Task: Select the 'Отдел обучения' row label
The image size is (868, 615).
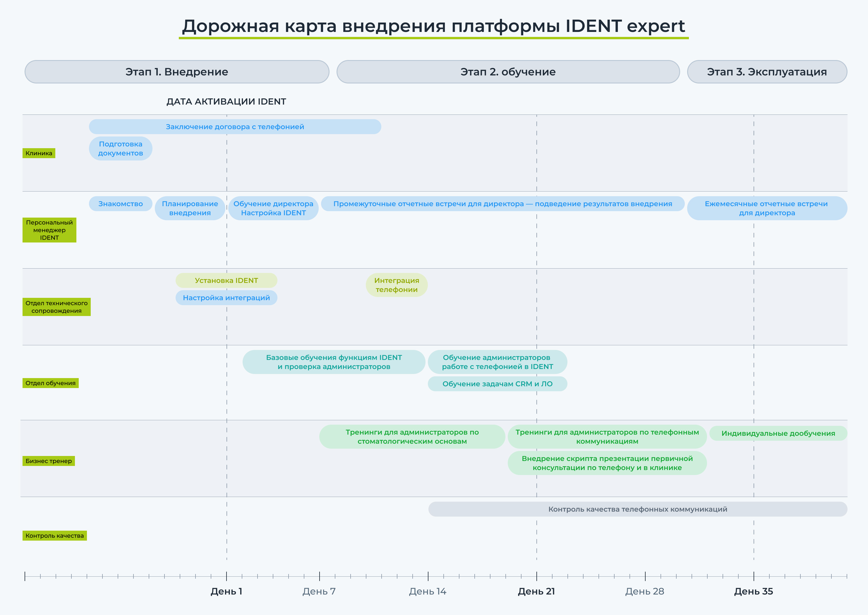Action: click(51, 383)
